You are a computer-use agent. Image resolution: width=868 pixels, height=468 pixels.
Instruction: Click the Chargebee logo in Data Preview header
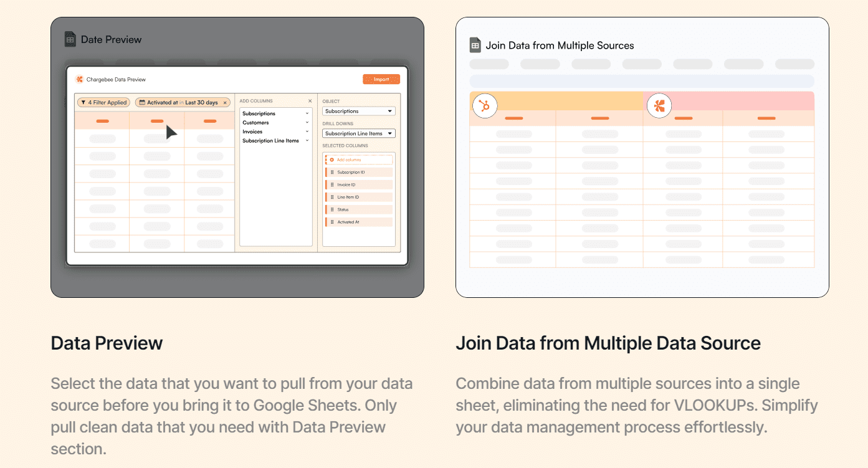79,79
